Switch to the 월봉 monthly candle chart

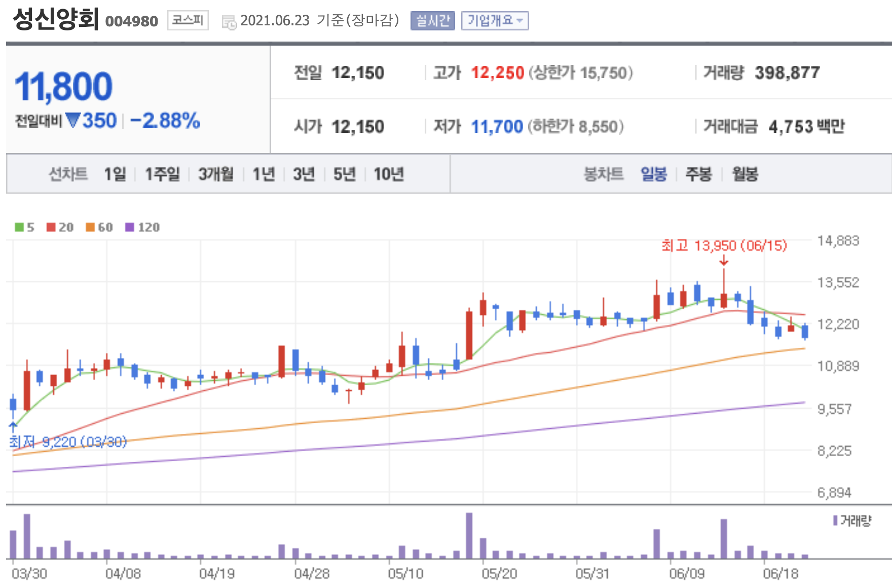click(x=745, y=174)
